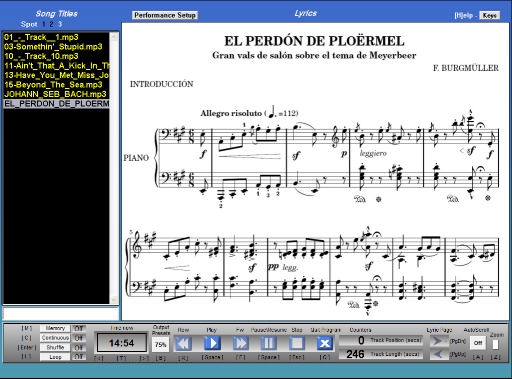This screenshot has width=512, height=379.
Task: Click the Lyrics heading
Action: 305,13
